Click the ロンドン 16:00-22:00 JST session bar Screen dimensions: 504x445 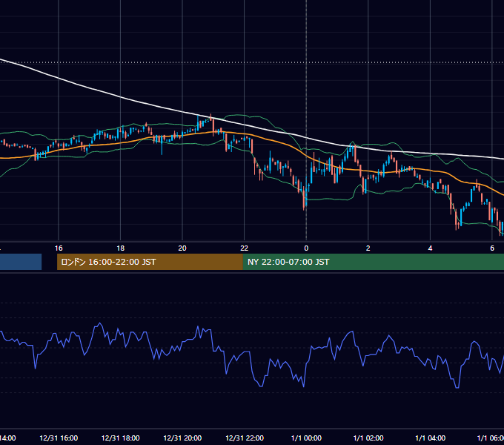pyautogui.click(x=150, y=262)
